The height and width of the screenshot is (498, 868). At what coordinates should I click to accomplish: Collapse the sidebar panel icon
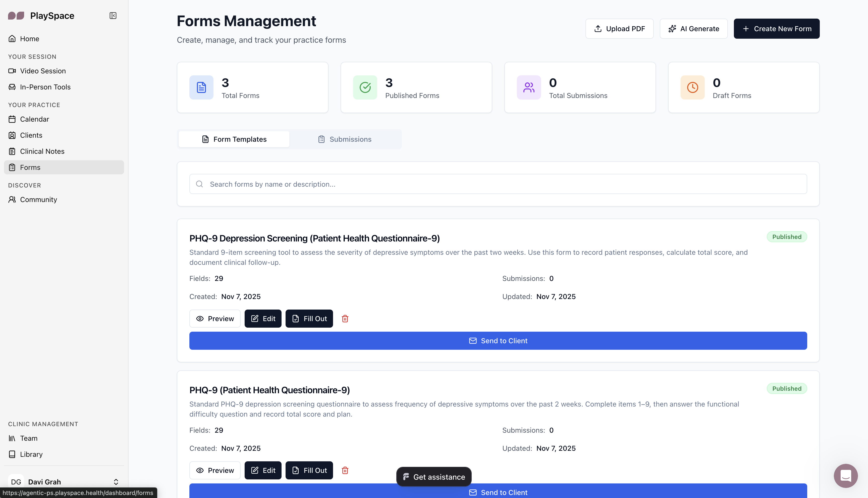[x=113, y=16]
